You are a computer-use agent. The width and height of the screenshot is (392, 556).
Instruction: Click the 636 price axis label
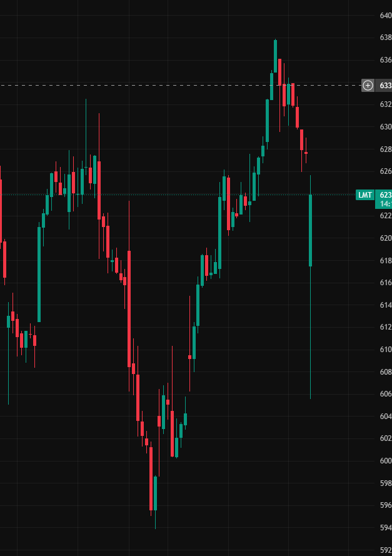(385, 60)
